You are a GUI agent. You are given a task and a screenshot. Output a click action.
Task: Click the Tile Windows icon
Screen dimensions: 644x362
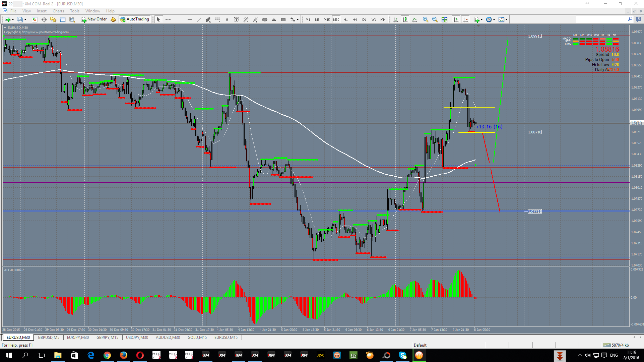pos(444,19)
